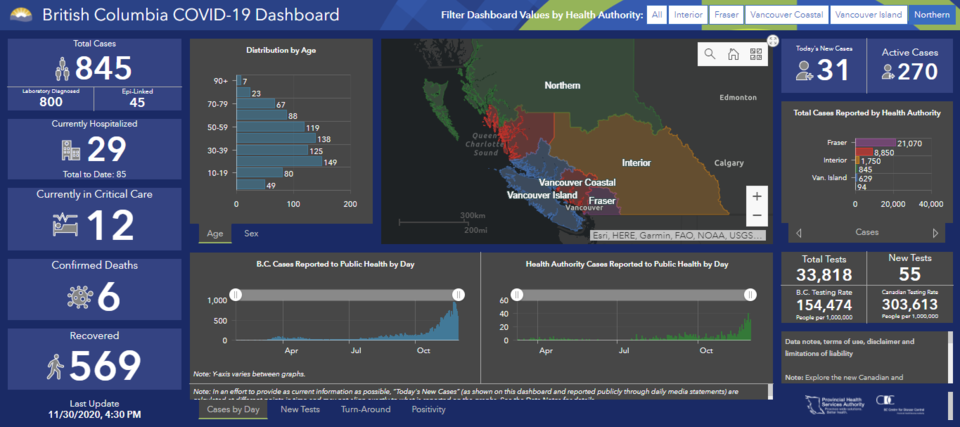Click the Fraser region on the map
This screenshot has height=427, width=960.
[602, 201]
